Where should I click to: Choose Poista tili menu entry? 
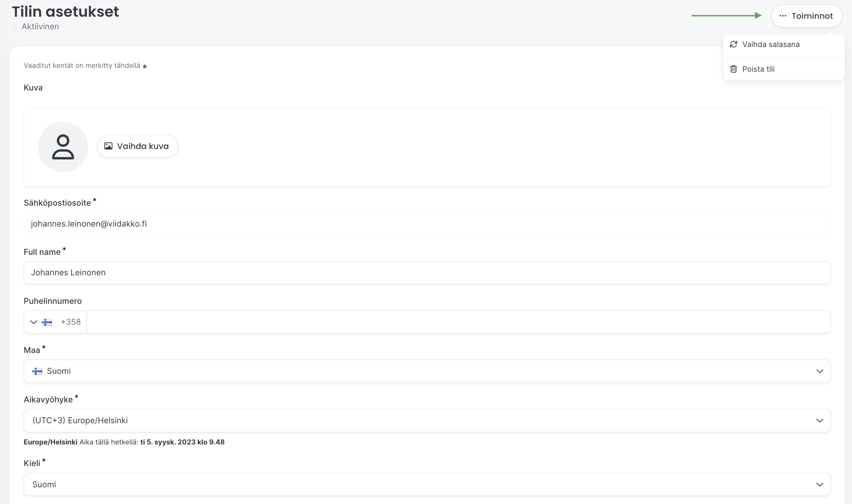click(784, 69)
